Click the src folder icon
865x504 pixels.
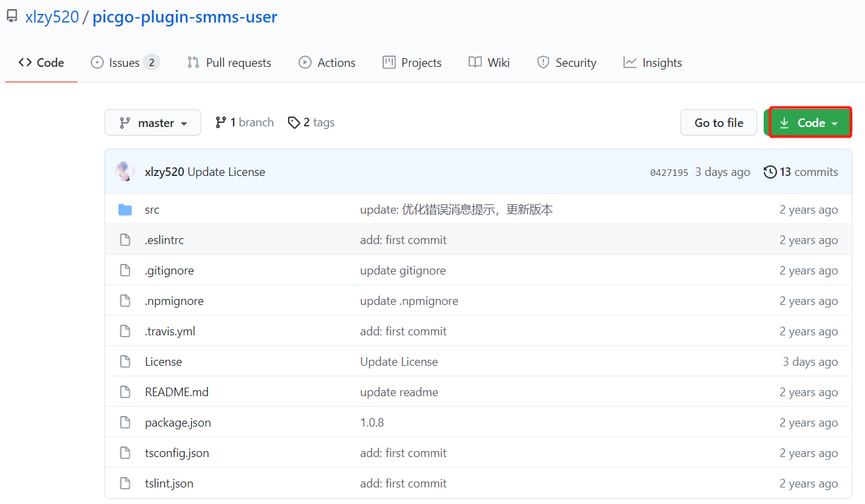pyautogui.click(x=125, y=210)
